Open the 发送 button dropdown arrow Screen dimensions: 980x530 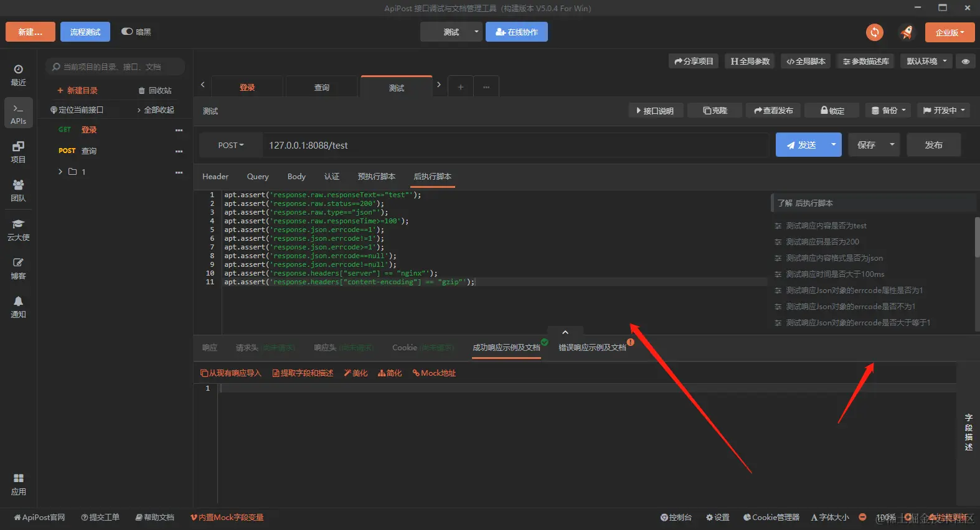833,145
